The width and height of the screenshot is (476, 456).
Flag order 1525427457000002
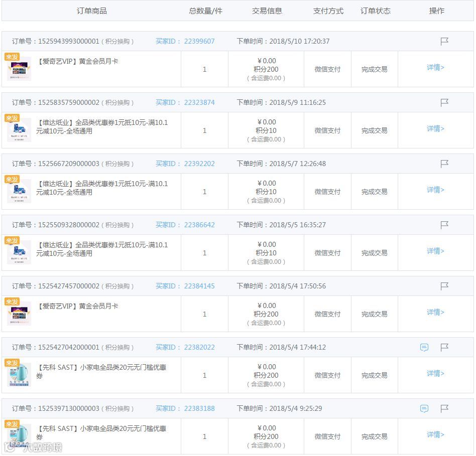444,286
